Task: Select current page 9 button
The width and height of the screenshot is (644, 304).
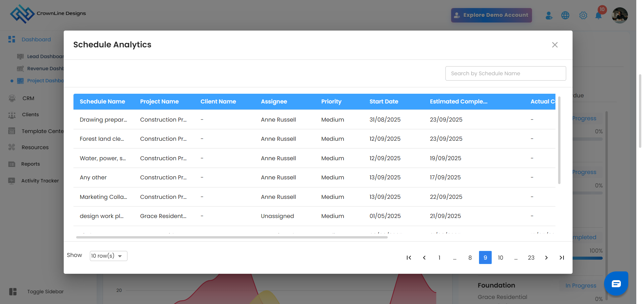Action: (485, 258)
